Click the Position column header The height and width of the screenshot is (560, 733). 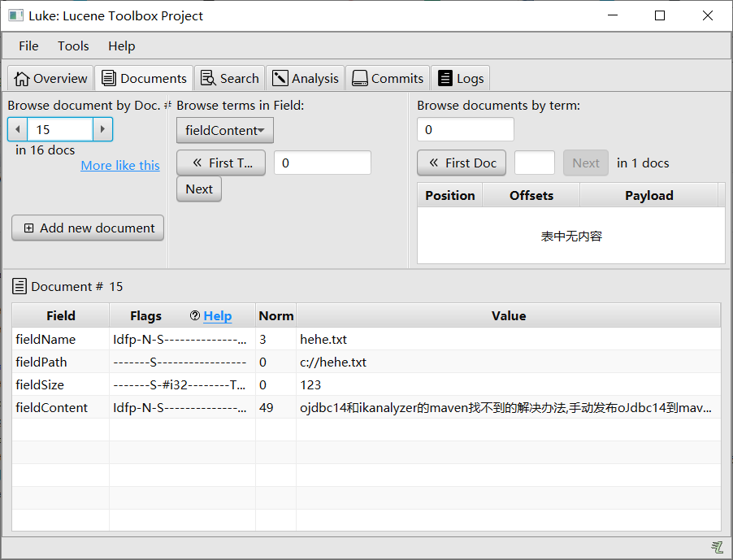450,195
